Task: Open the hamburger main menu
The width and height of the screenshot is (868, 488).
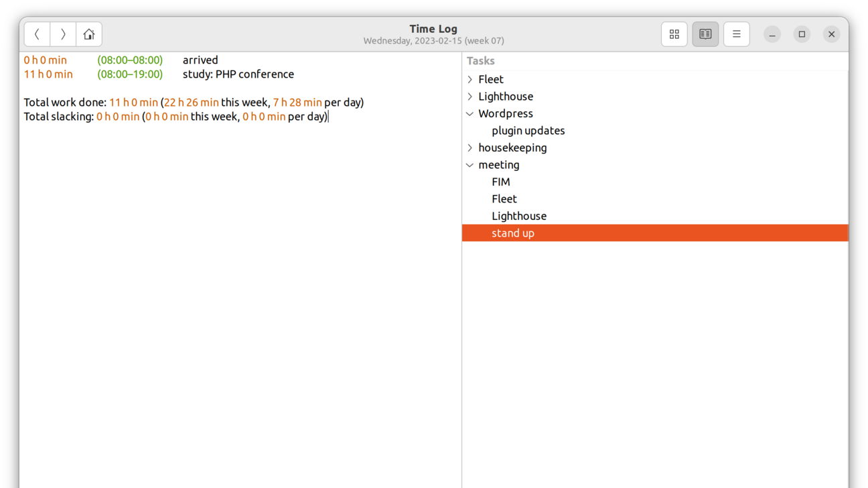Action: pyautogui.click(x=736, y=34)
